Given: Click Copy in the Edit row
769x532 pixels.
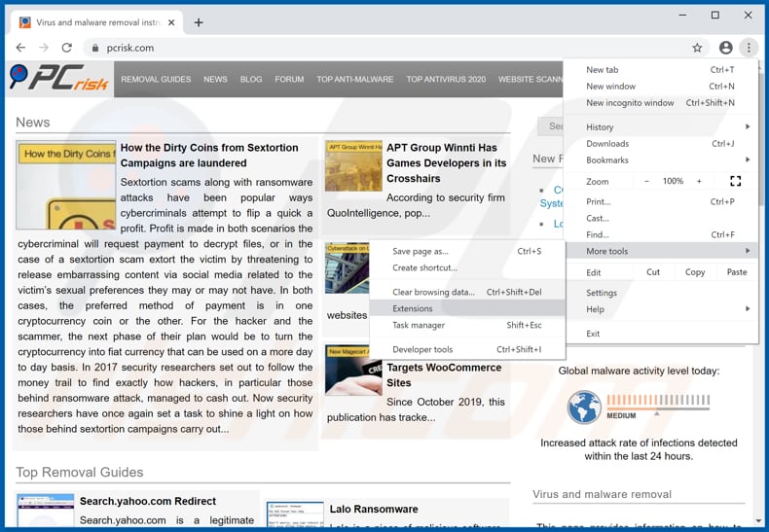Looking at the screenshot, I should point(694,272).
